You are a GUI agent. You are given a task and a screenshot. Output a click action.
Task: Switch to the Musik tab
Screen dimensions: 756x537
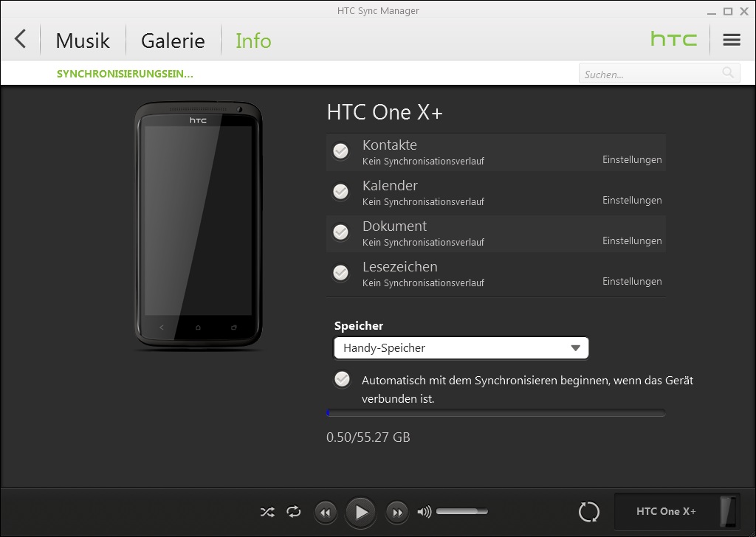(83, 41)
